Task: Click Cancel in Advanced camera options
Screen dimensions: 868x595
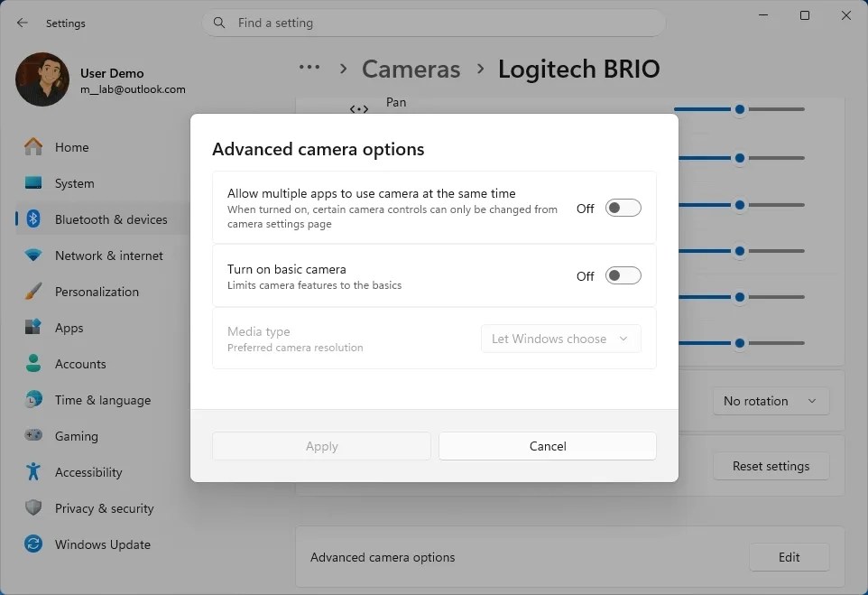Action: click(548, 446)
